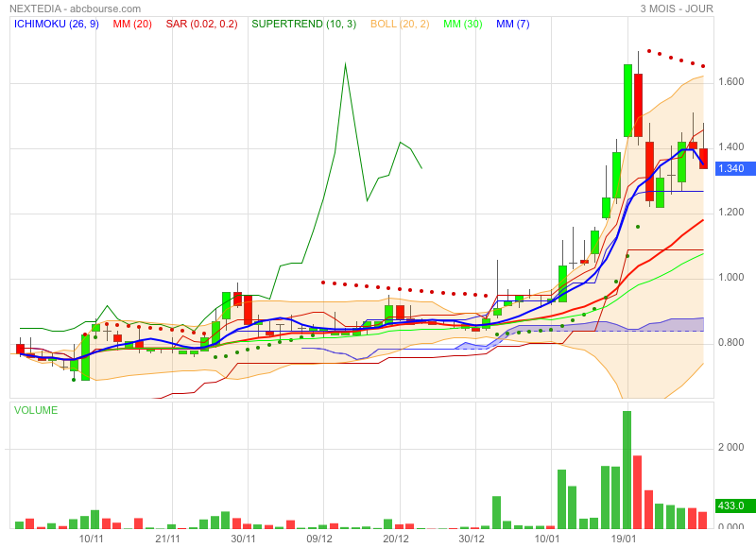Screen dimensions: 756x548
Task: Click the 30/12 date axis label
Action: pyautogui.click(x=471, y=539)
